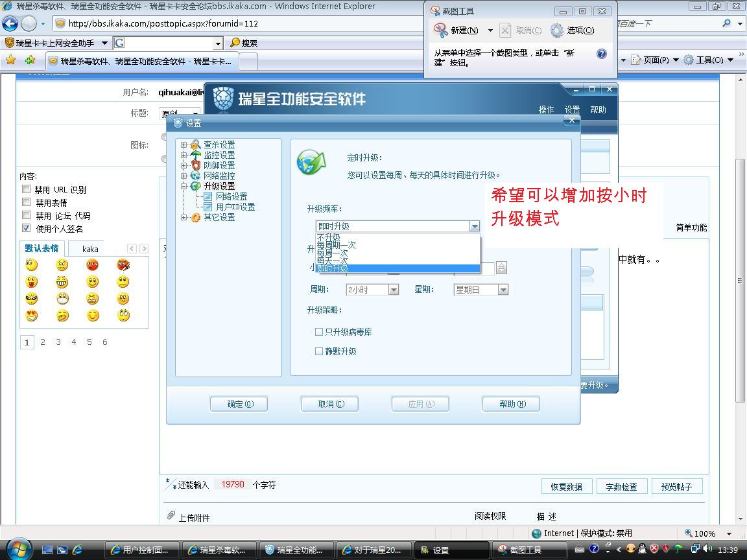Image resolution: width=747 pixels, height=560 pixels.
Task: Select 监控设置 with the umbrella icon
Action: click(x=219, y=156)
